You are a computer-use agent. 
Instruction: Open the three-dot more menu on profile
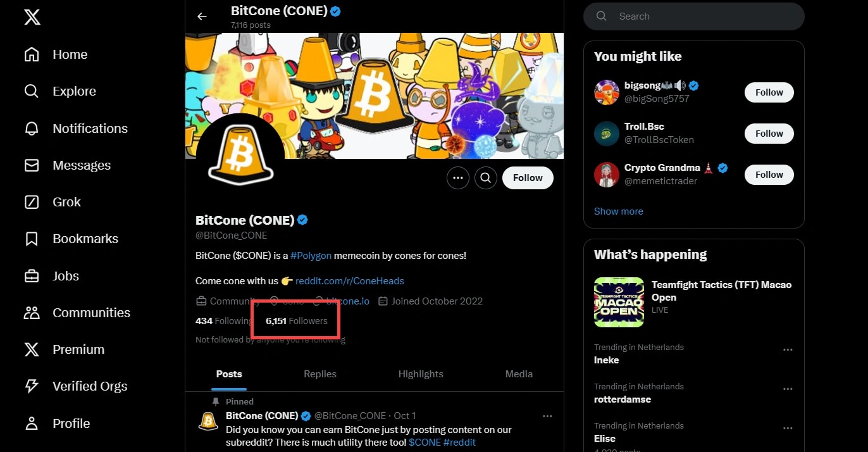click(x=458, y=178)
